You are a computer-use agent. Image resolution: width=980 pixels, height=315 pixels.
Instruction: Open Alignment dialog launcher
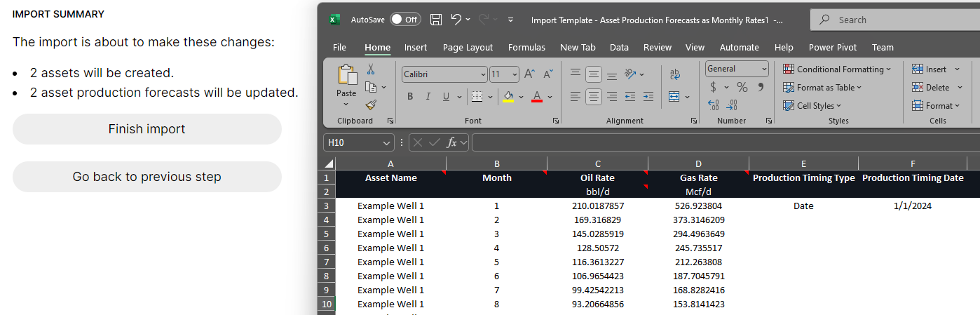[x=694, y=121]
